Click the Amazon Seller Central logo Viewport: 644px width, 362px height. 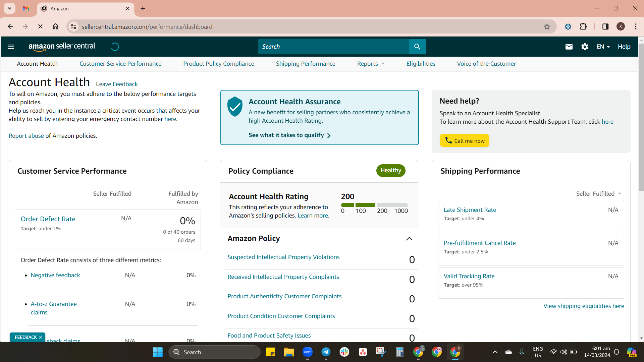point(62,47)
